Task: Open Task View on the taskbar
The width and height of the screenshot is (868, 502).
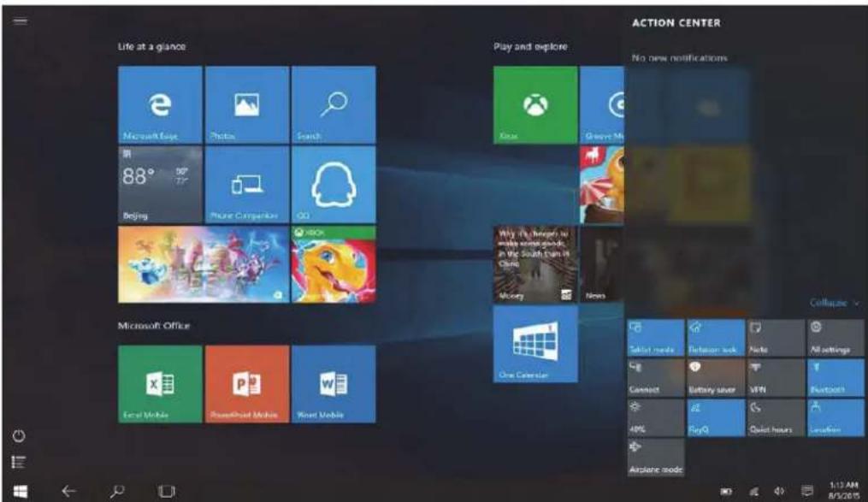Action: 167,491
